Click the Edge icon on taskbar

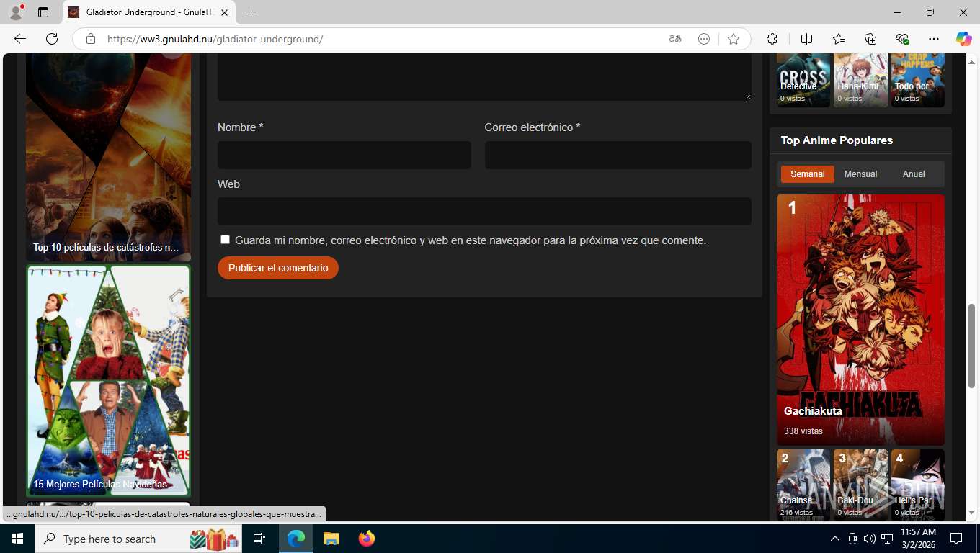click(x=296, y=539)
